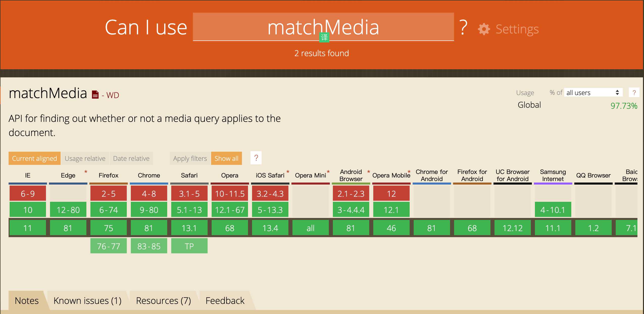Click the Firefox column header
644x314 pixels.
pos(109,175)
